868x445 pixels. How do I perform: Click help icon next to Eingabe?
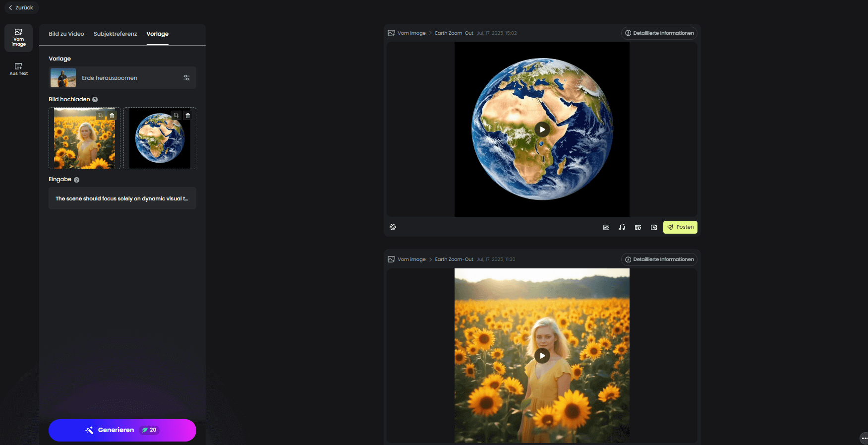pos(77,180)
